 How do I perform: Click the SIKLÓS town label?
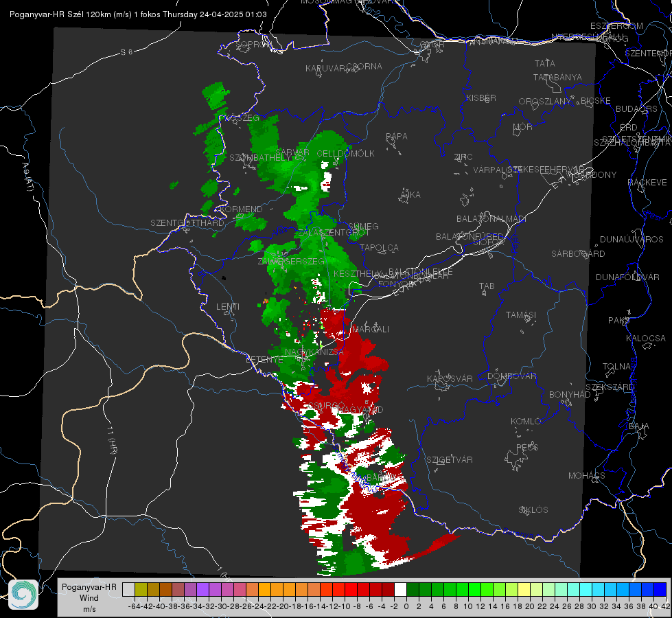(533, 510)
